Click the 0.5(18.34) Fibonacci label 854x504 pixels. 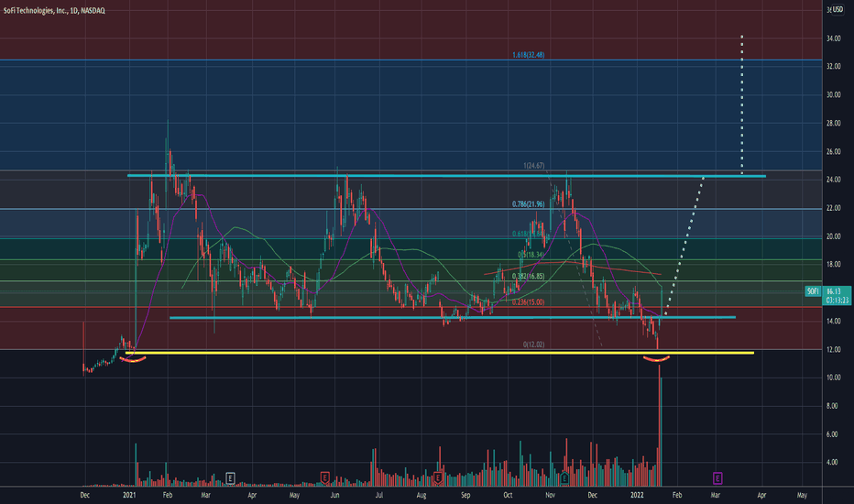[531, 255]
